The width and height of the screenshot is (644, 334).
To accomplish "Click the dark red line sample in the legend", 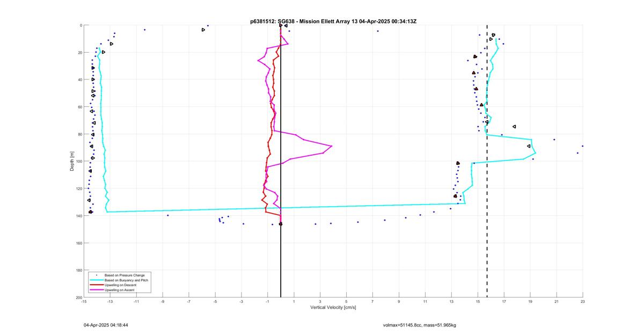I will [97, 285].
